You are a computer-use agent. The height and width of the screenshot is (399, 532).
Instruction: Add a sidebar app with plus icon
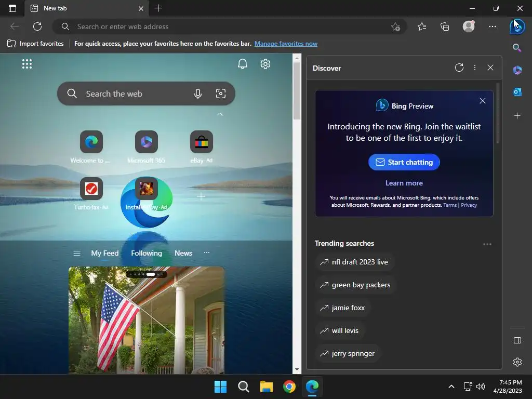pyautogui.click(x=517, y=116)
